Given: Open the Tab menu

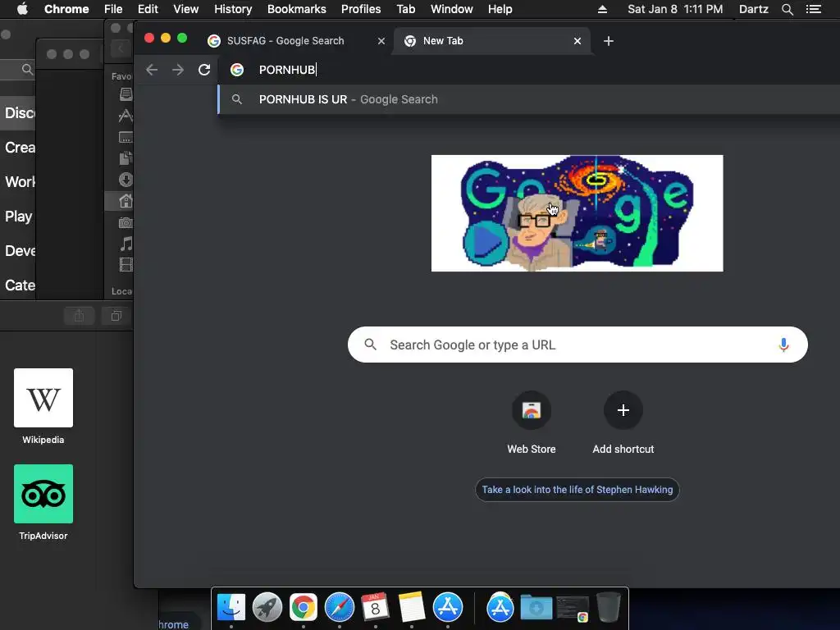Looking at the screenshot, I should pos(405,9).
